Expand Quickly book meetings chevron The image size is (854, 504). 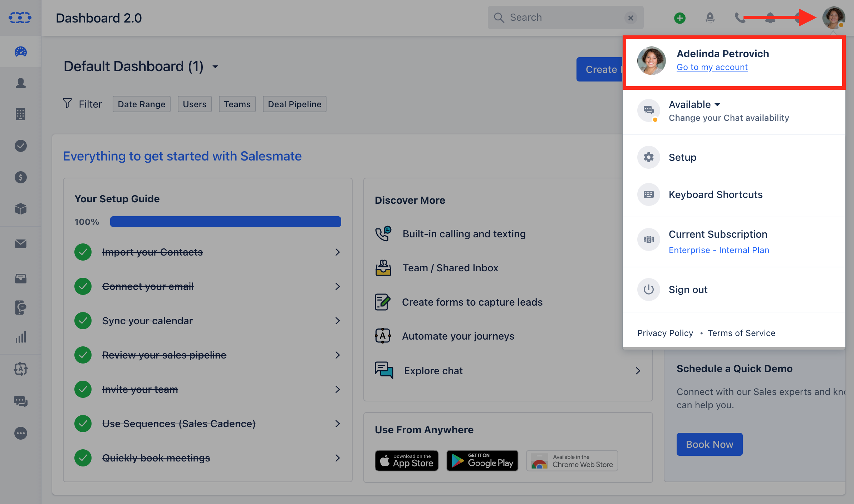coord(337,458)
